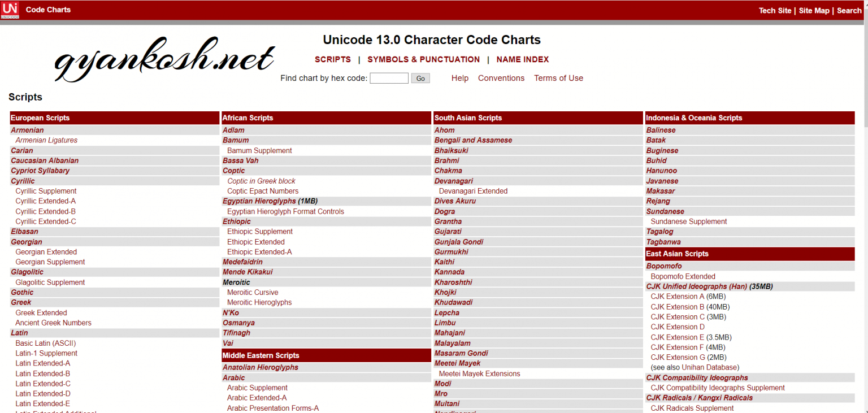Select the Devanagari script chart
This screenshot has height=413, width=868.
click(453, 181)
